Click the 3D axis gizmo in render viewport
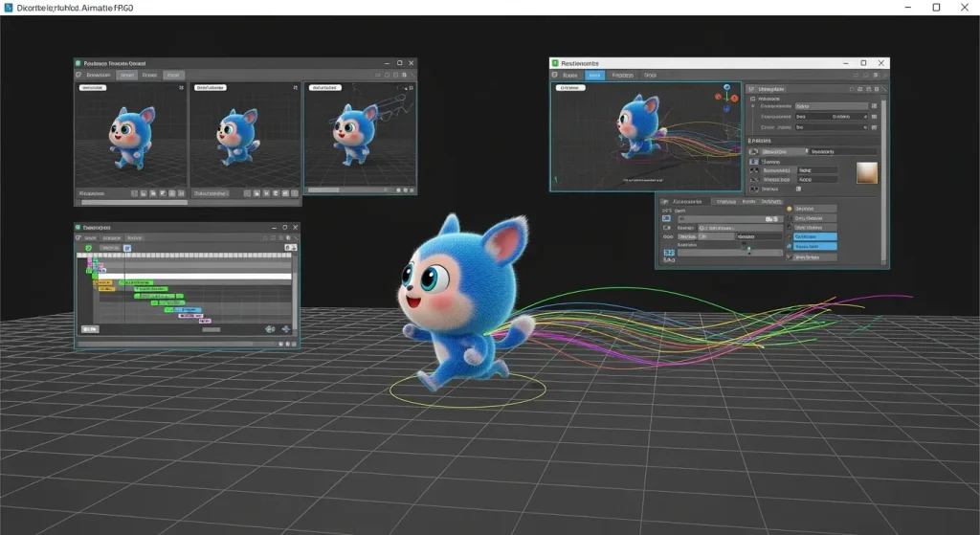Image resolution: width=980 pixels, height=535 pixels. tap(726, 98)
